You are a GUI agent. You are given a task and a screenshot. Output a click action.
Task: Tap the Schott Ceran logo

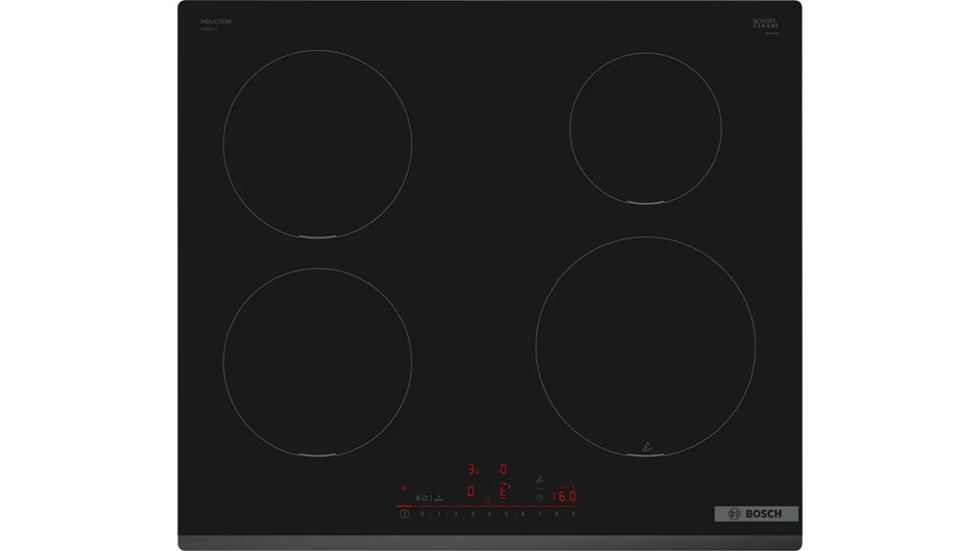(x=765, y=24)
